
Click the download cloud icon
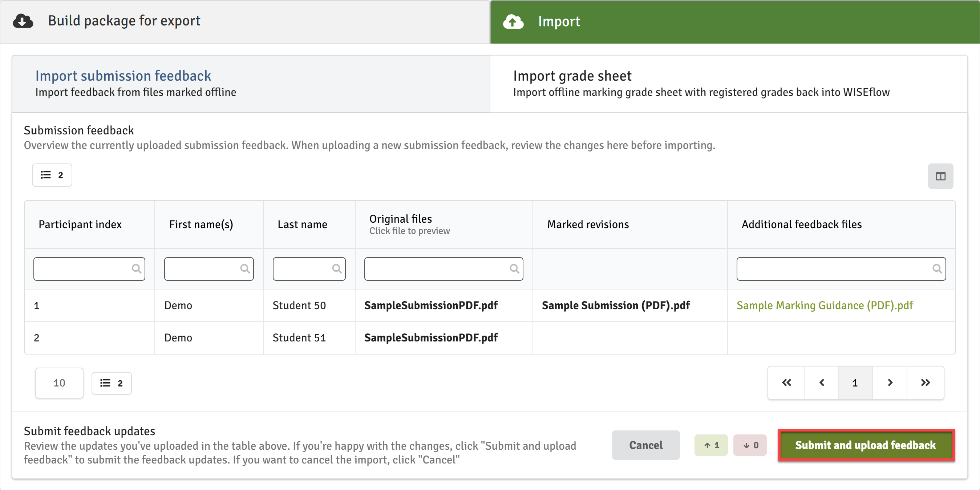(x=23, y=21)
